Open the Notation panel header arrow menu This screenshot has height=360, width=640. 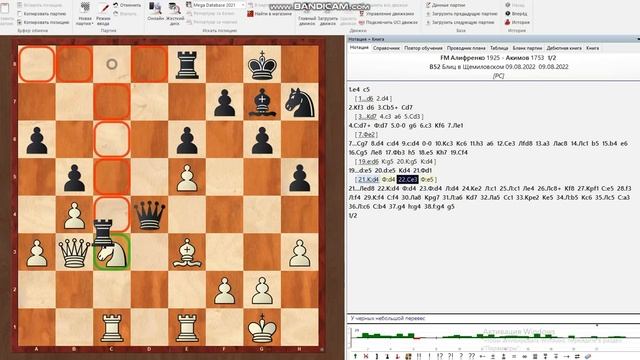(x=638, y=39)
